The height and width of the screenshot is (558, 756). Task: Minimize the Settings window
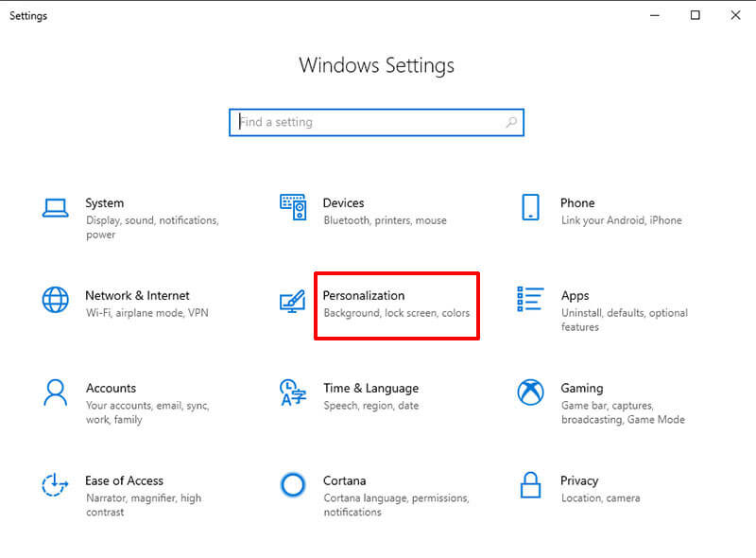click(655, 15)
